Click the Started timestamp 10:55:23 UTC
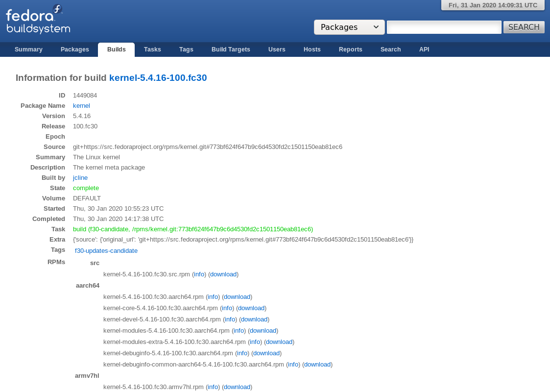This screenshot has height=392, width=550. click(x=118, y=208)
